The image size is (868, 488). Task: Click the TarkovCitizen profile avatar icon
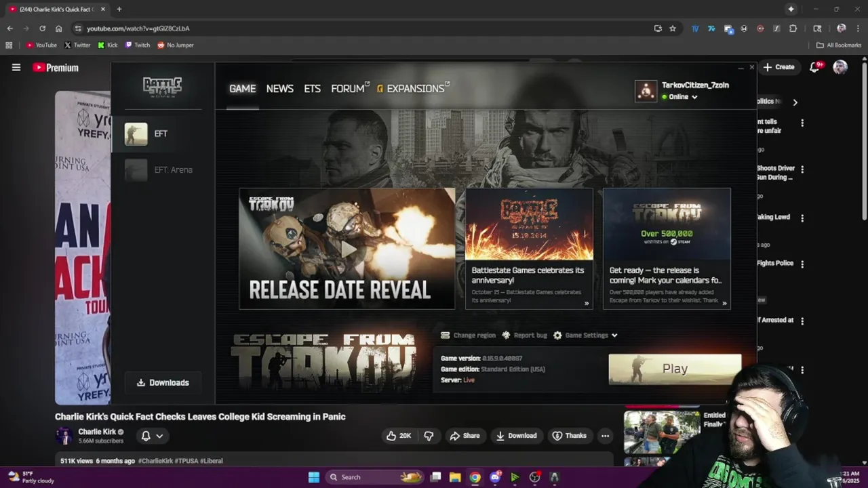coord(646,91)
